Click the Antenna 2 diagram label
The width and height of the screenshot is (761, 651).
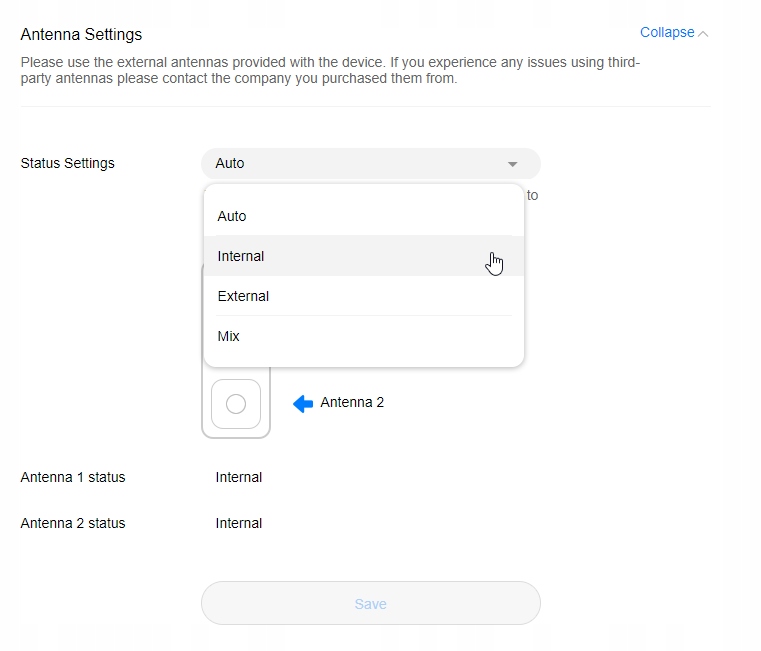[x=352, y=403]
